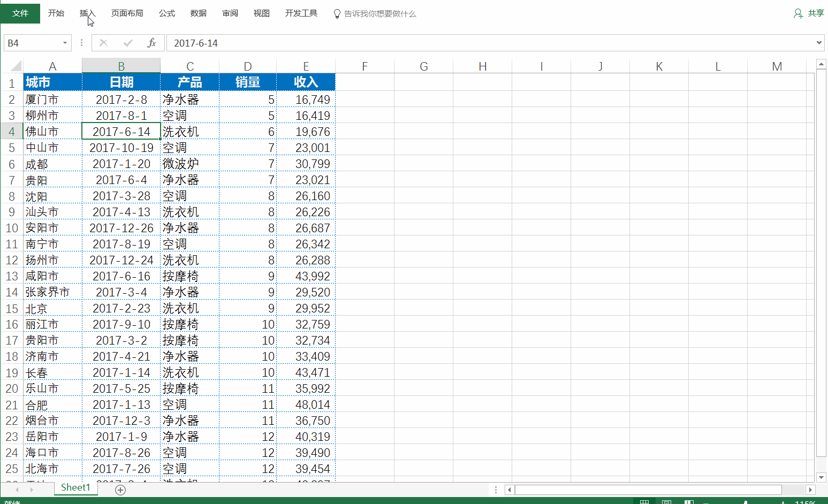This screenshot has height=504, width=828.
Task: Click the next sheet navigation arrow
Action: pyautogui.click(x=32, y=490)
